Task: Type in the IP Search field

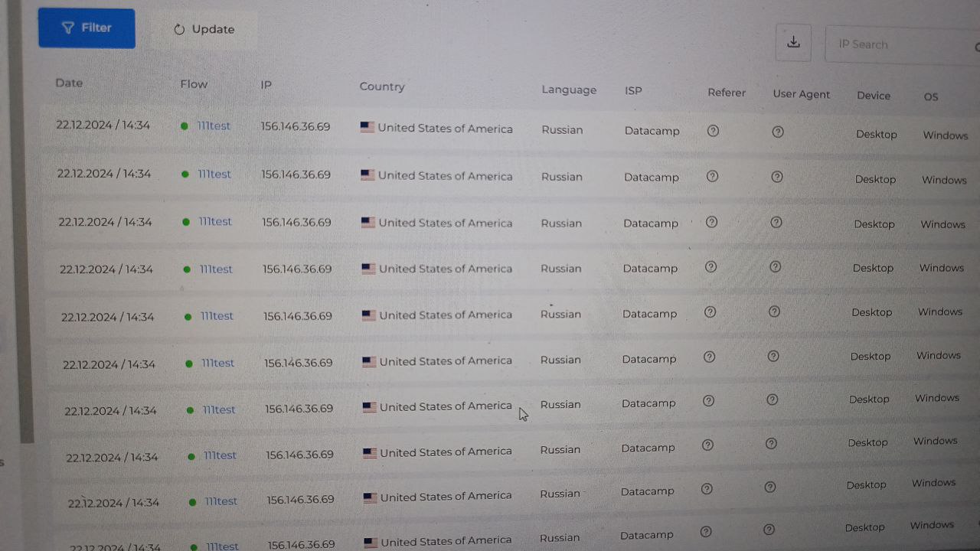Action: click(896, 44)
